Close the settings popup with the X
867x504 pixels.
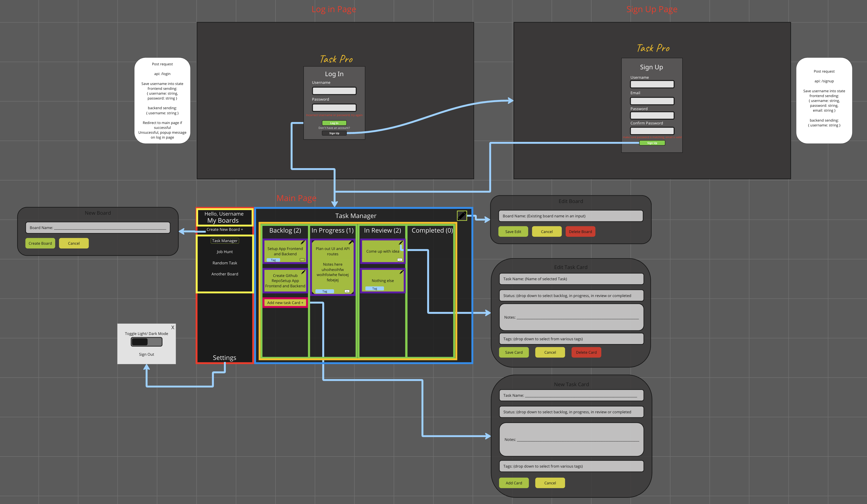click(173, 327)
